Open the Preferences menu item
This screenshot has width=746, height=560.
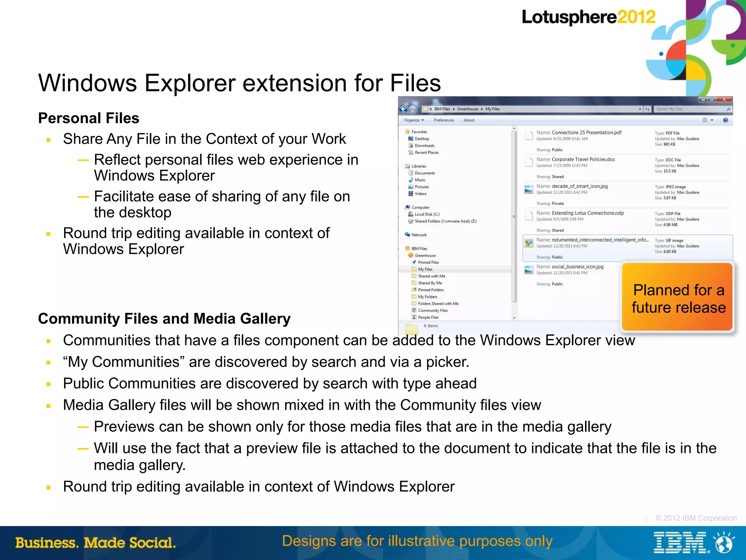click(x=444, y=120)
